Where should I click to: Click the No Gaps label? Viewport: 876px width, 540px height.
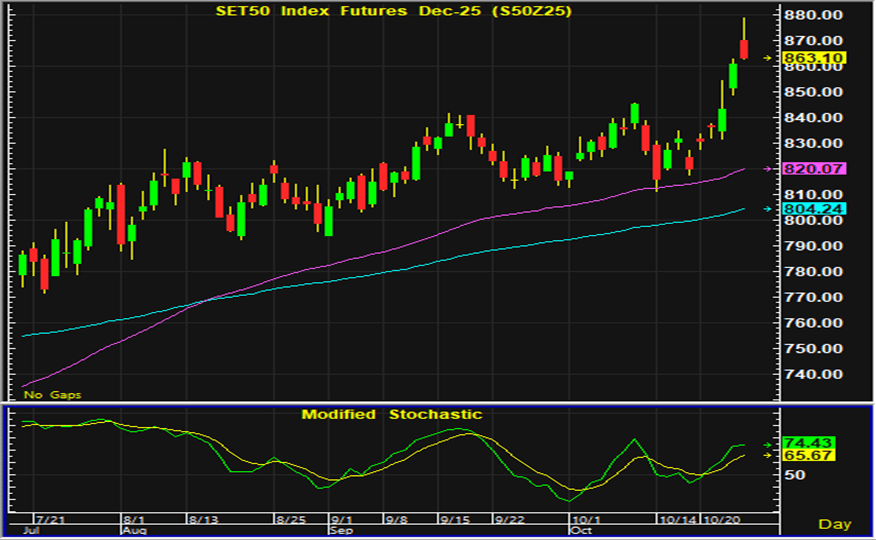tap(52, 396)
